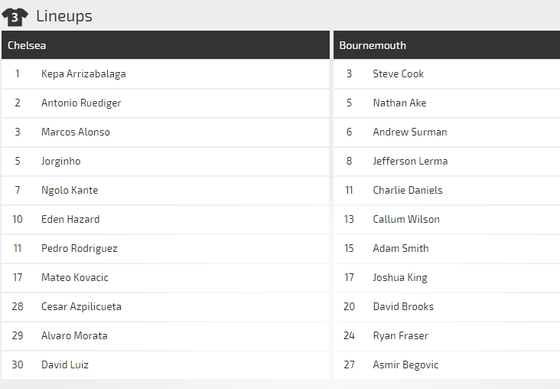The width and height of the screenshot is (560, 389).
Task: Open David Luiz's profile
Action: (x=65, y=365)
